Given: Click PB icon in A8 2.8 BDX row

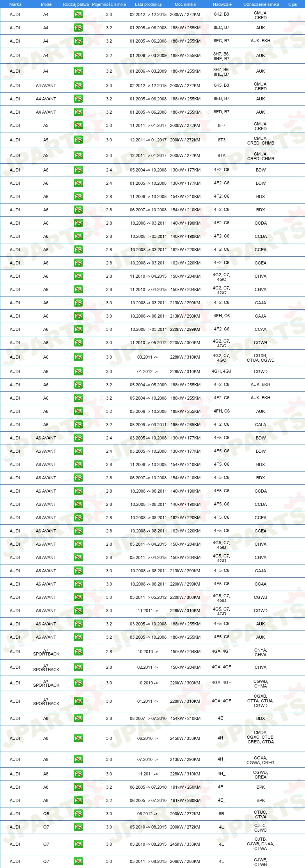Looking at the screenshot, I should (x=78, y=718).
